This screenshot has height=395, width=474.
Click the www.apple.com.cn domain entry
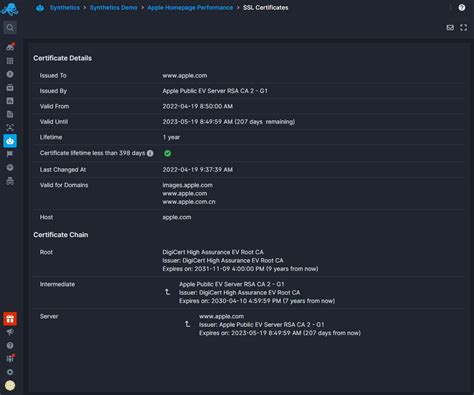[x=189, y=202]
